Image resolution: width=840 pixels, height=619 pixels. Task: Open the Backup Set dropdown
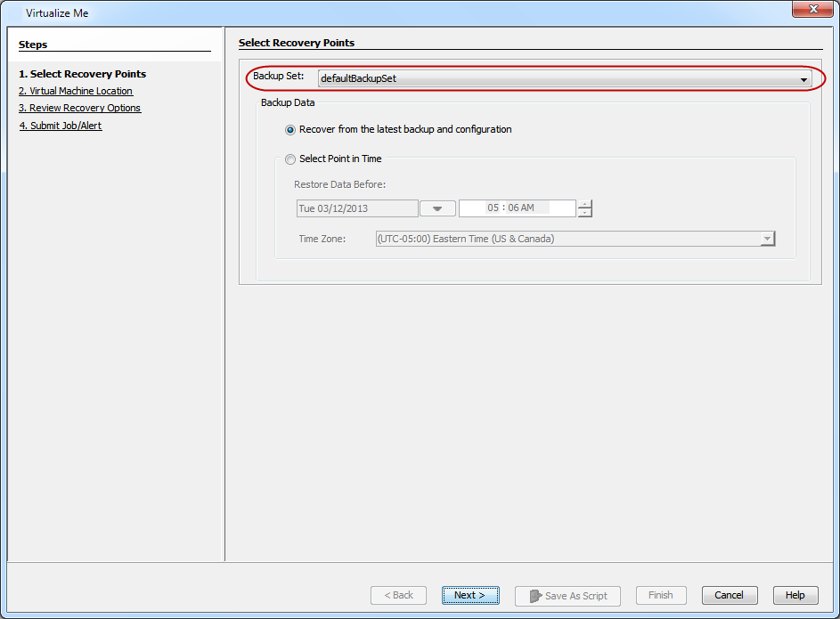[564, 79]
